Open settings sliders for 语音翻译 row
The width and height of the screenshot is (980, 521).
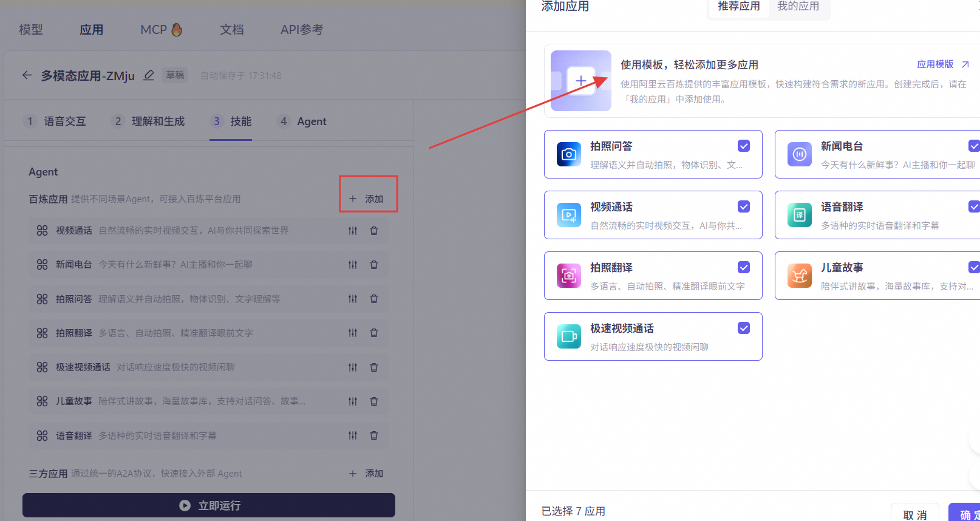pyautogui.click(x=353, y=435)
